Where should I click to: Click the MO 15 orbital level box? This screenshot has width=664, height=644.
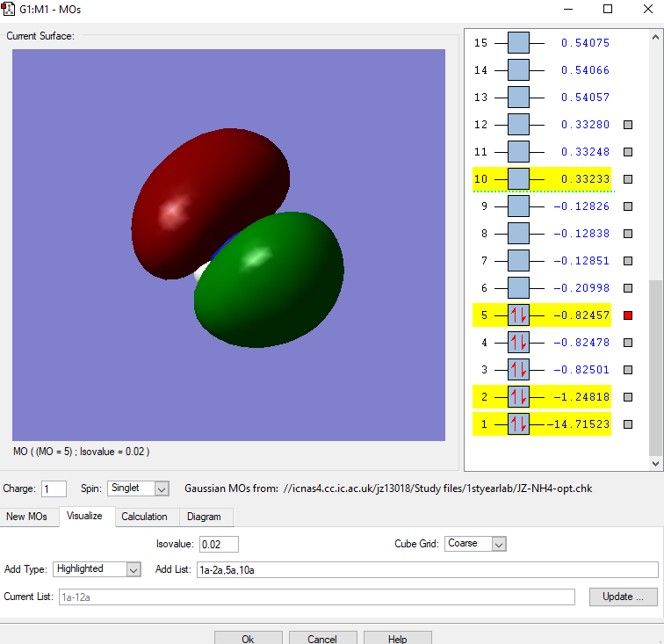518,43
